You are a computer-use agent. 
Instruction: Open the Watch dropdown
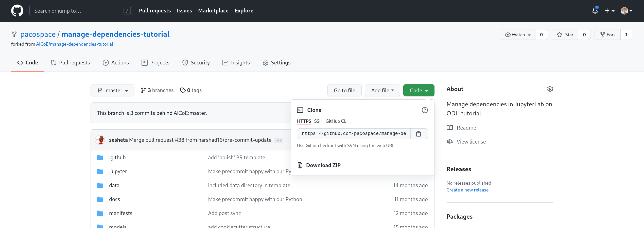[x=517, y=35]
